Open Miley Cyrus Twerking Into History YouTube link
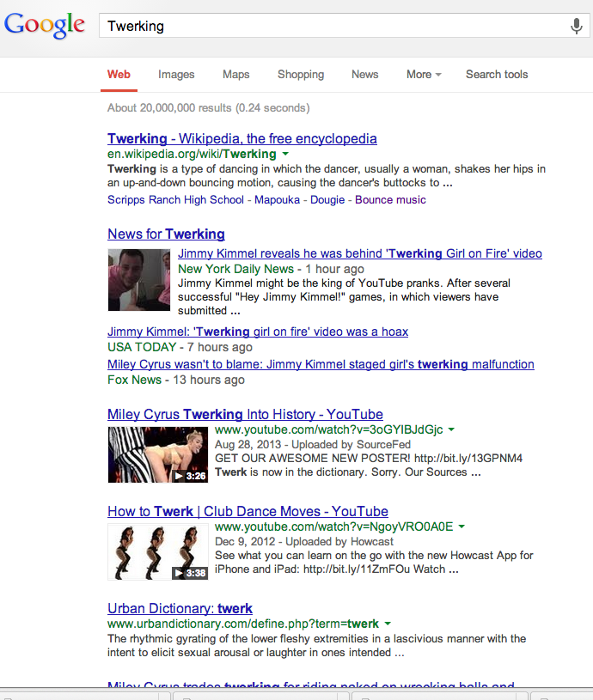Viewport: 593px width, 700px height. coord(245,414)
